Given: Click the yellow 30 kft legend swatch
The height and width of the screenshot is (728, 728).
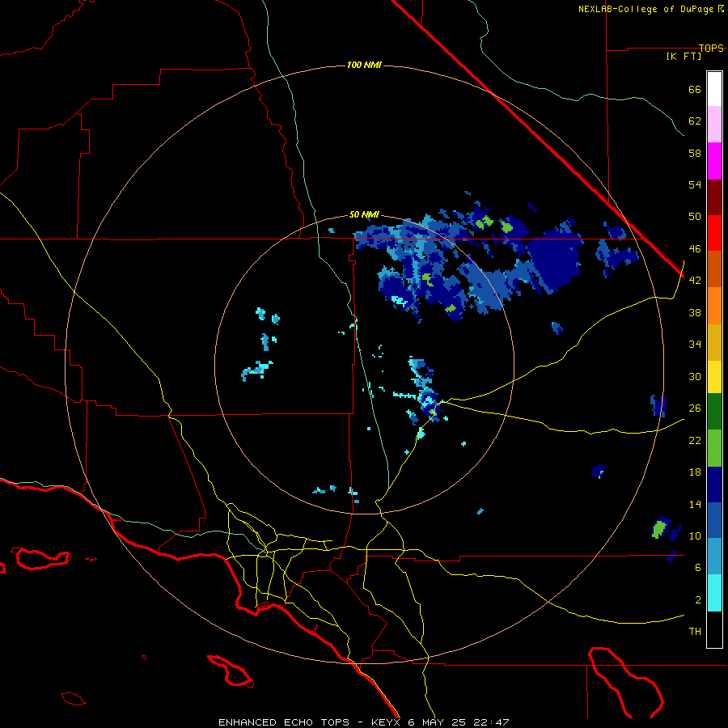Looking at the screenshot, I should 714,377.
